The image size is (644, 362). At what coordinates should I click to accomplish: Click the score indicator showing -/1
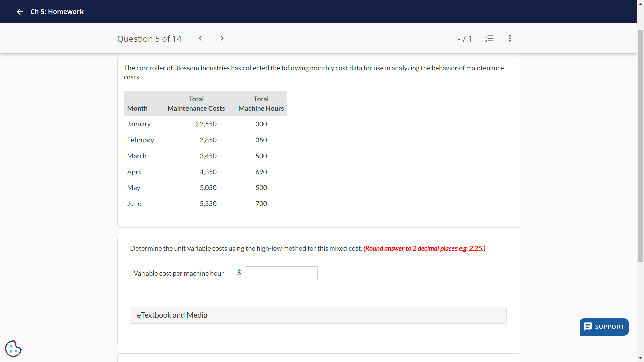tap(465, 38)
